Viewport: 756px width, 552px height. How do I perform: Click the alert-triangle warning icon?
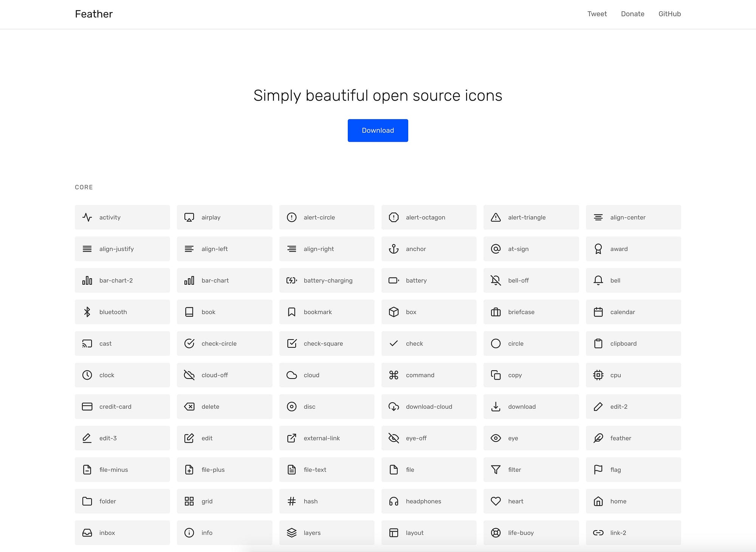[496, 217]
